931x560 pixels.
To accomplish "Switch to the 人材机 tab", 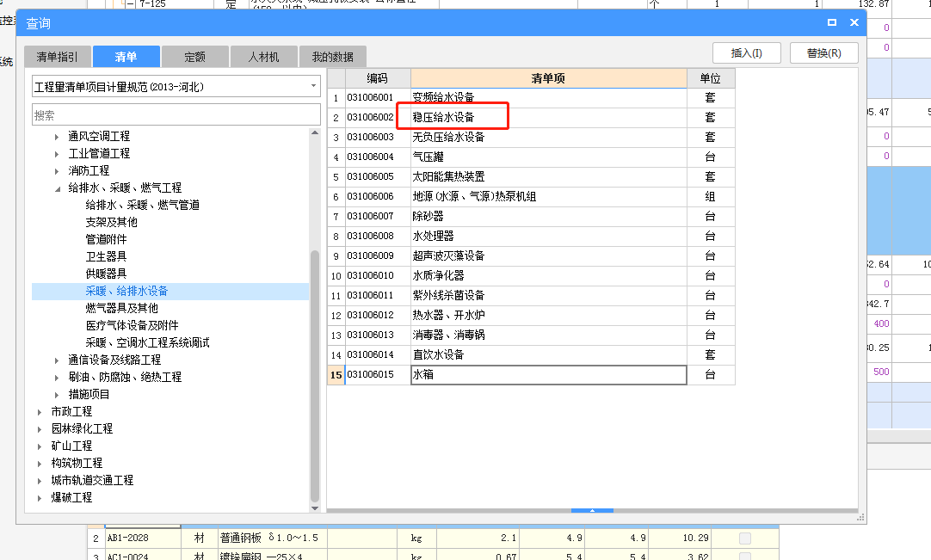I will [263, 57].
